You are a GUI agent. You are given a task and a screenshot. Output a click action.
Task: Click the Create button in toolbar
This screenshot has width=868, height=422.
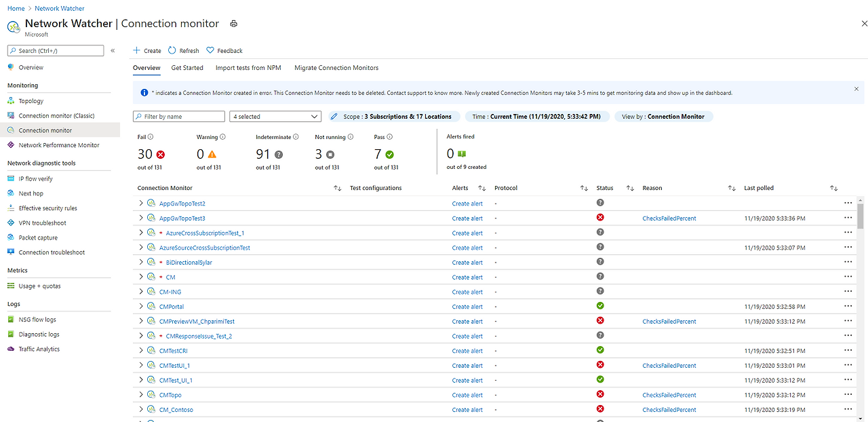click(x=147, y=51)
